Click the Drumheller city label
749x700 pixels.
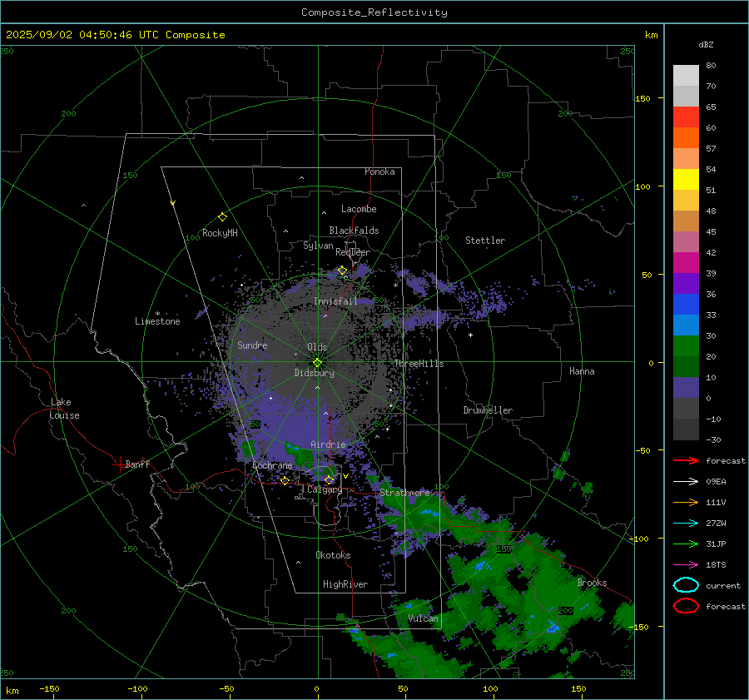pyautogui.click(x=488, y=410)
